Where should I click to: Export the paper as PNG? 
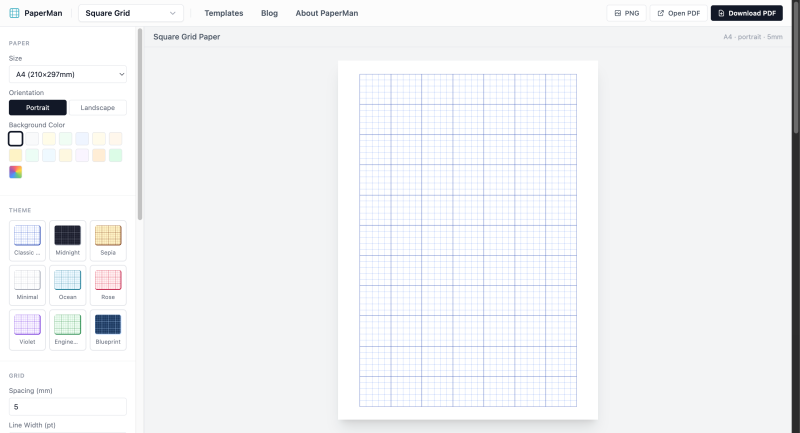coord(627,13)
